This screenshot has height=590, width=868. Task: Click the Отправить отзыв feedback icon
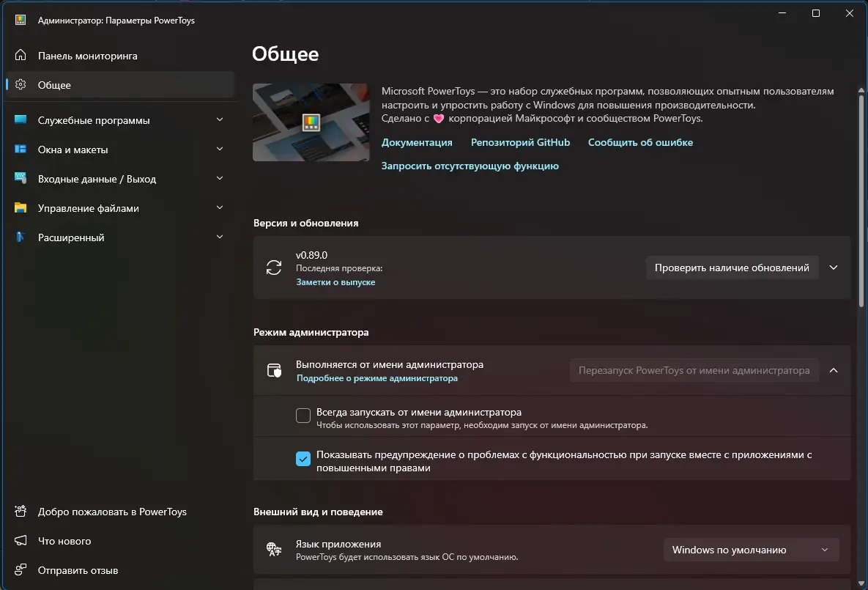tap(21, 569)
